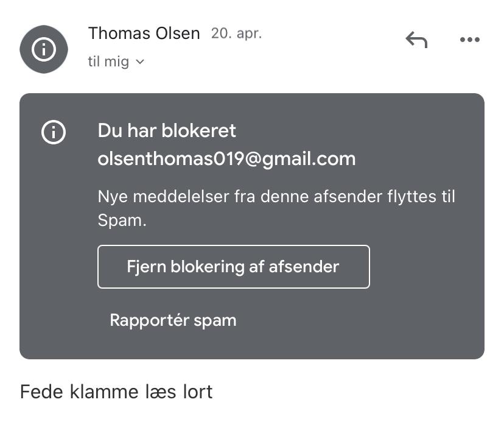Expand recipient details chevron beside "til mig"
The width and height of the screenshot is (504, 433).
pyautogui.click(x=140, y=62)
